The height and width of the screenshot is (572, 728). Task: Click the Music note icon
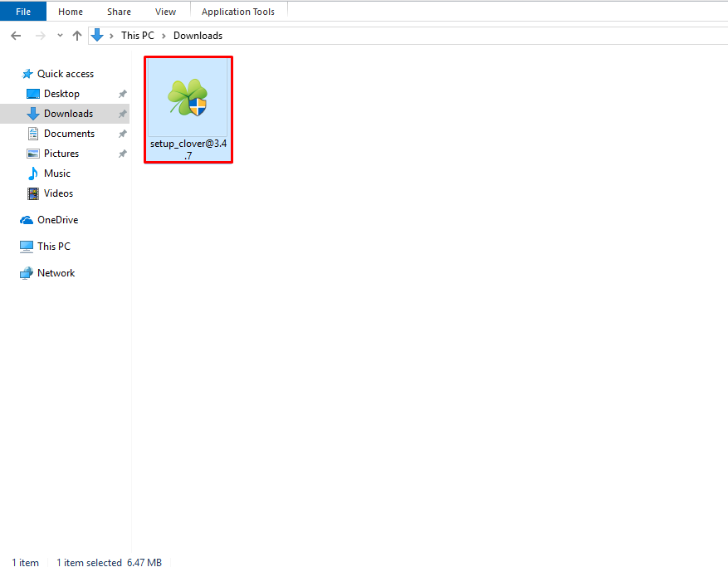pos(33,174)
